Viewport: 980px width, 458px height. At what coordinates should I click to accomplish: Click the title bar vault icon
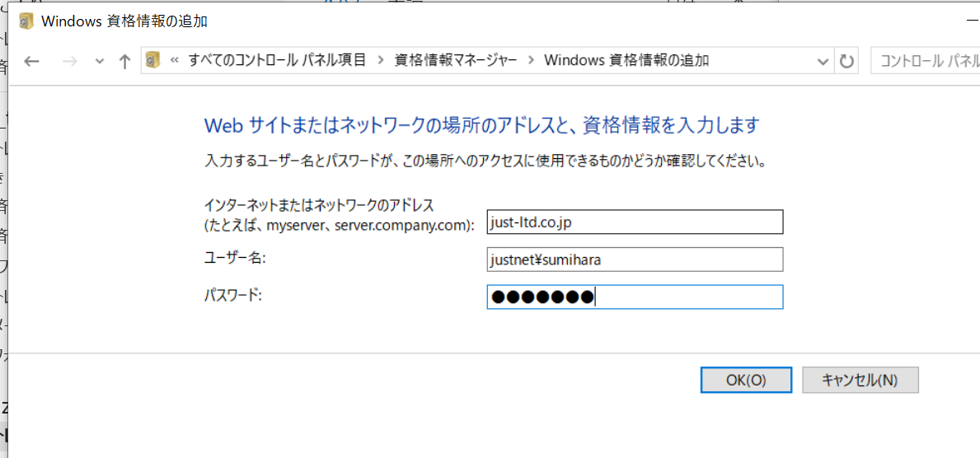click(26, 22)
